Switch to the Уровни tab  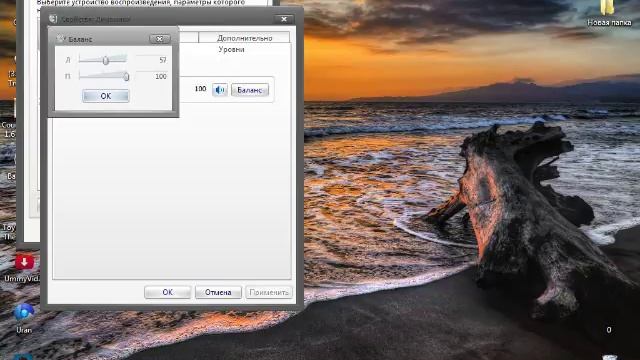point(231,49)
